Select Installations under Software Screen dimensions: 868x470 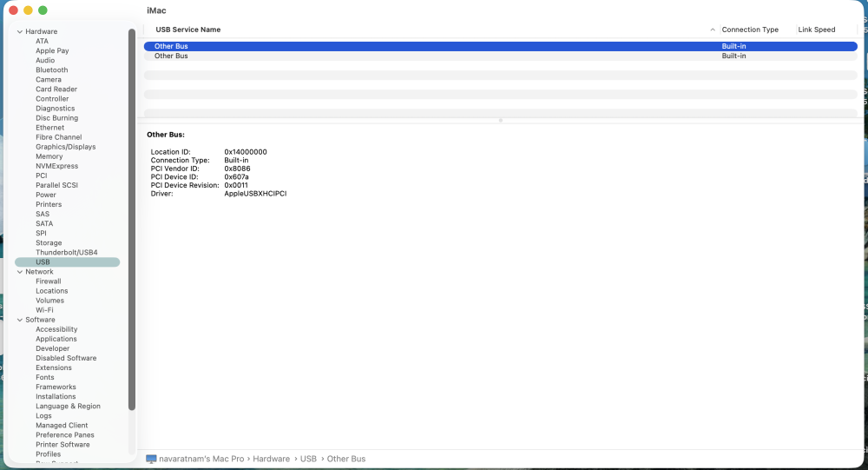pos(56,396)
